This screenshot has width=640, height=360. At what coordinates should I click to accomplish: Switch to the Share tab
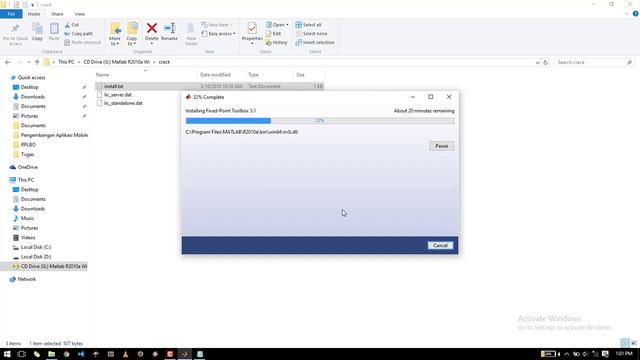(x=57, y=14)
